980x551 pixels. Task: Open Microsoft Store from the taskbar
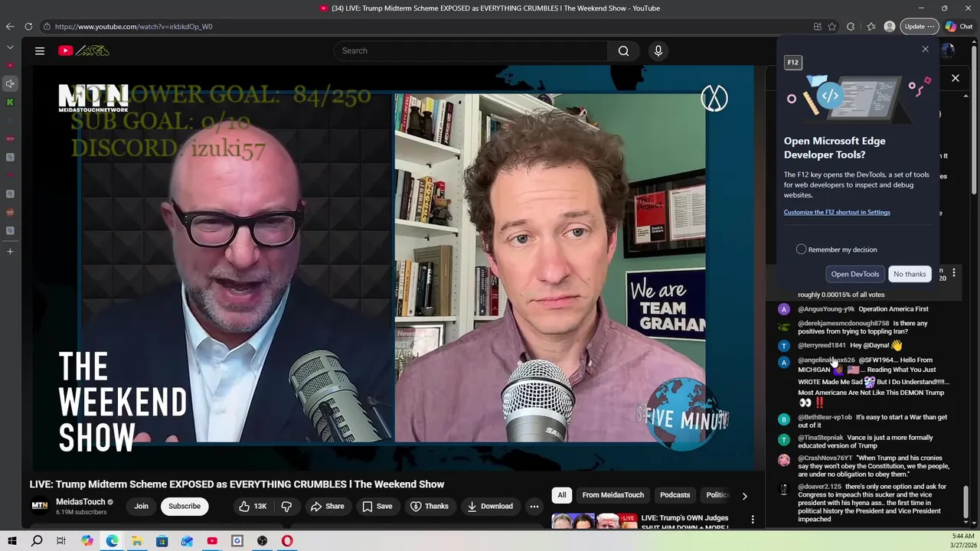pyautogui.click(x=162, y=541)
